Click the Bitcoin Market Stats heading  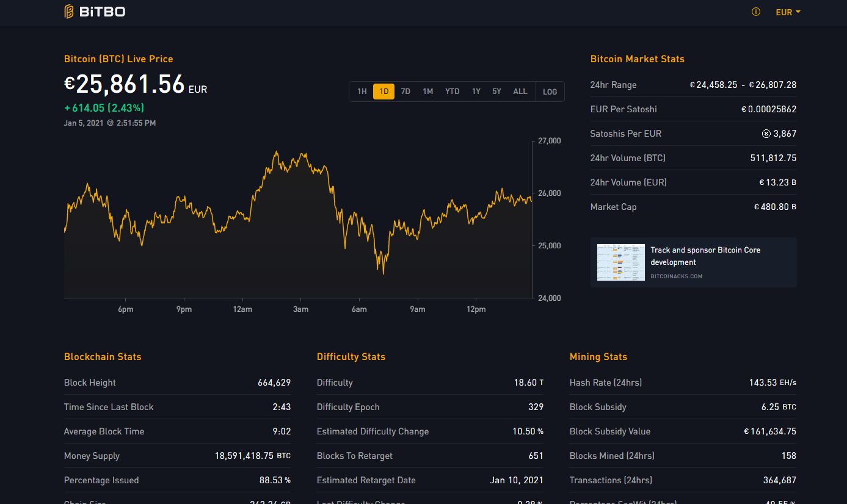point(637,59)
